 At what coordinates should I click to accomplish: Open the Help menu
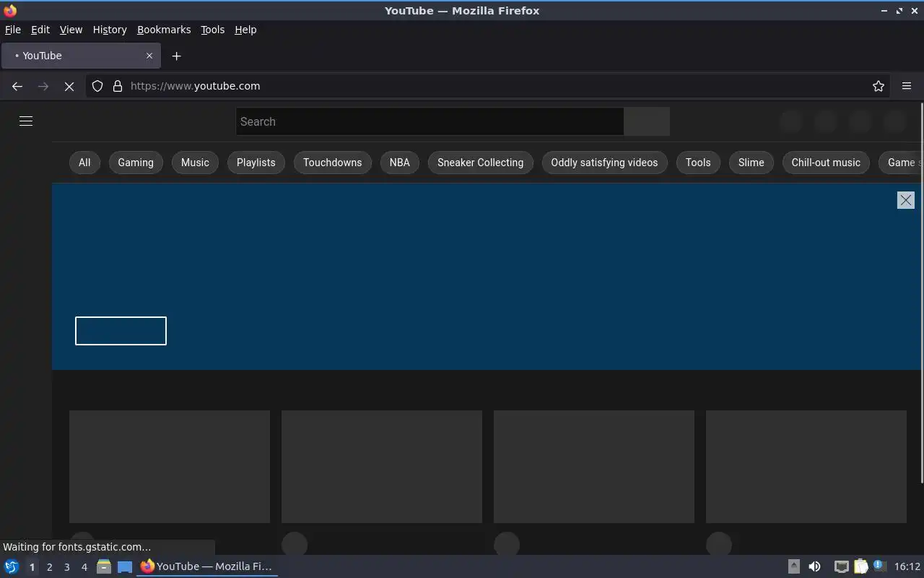pyautogui.click(x=245, y=30)
